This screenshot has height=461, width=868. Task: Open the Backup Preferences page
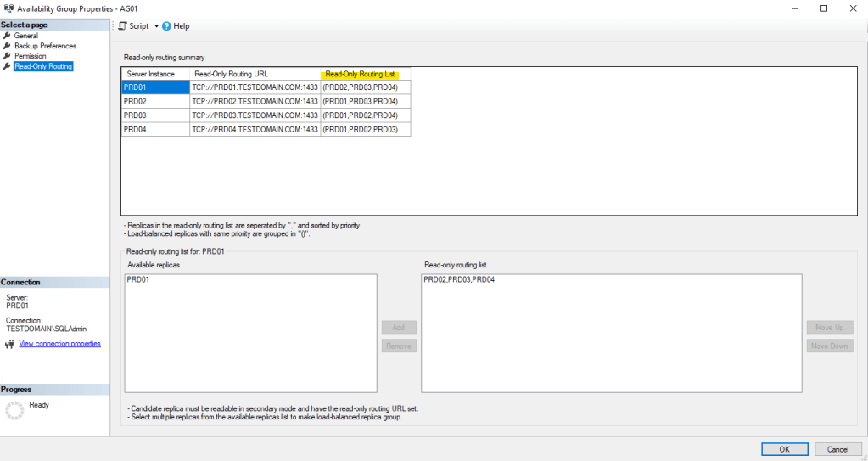(x=45, y=46)
